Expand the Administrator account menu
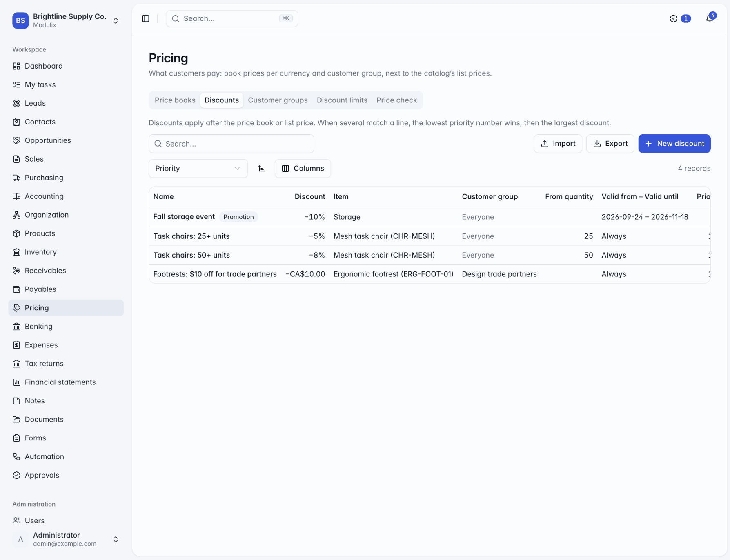This screenshot has height=560, width=730. (x=66, y=539)
